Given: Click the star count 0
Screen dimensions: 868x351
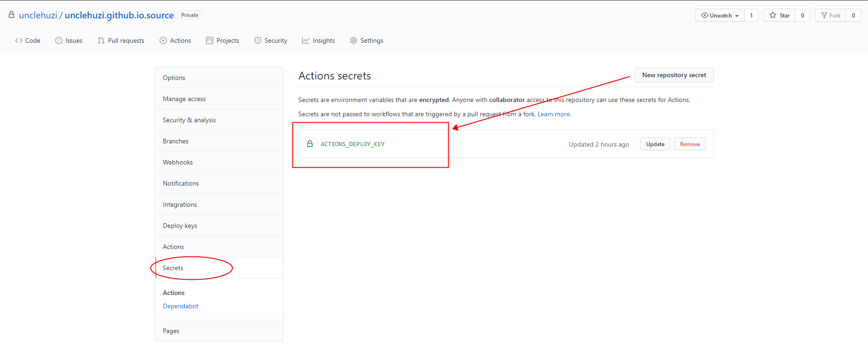Looking at the screenshot, I should [x=803, y=15].
